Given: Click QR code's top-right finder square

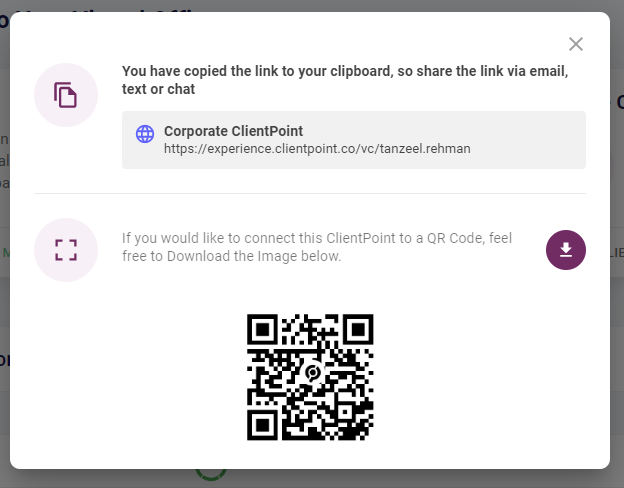Looking at the screenshot, I should [358, 329].
